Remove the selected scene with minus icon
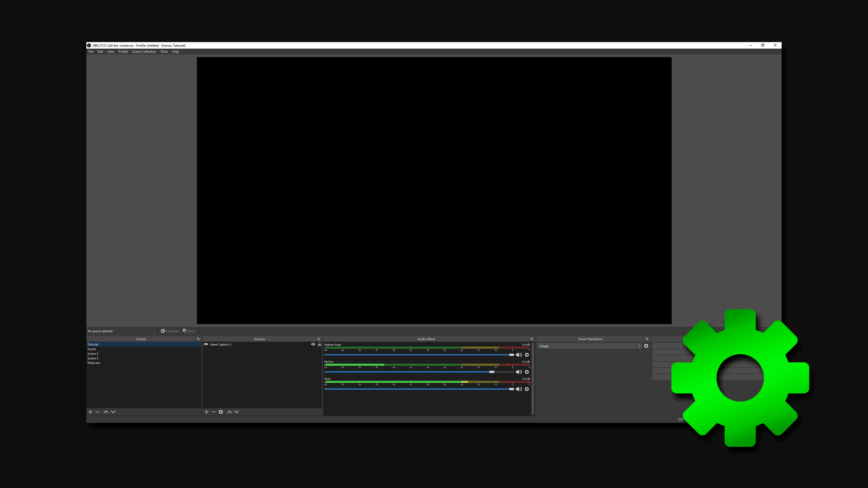Viewport: 868px width, 488px height. (97, 412)
